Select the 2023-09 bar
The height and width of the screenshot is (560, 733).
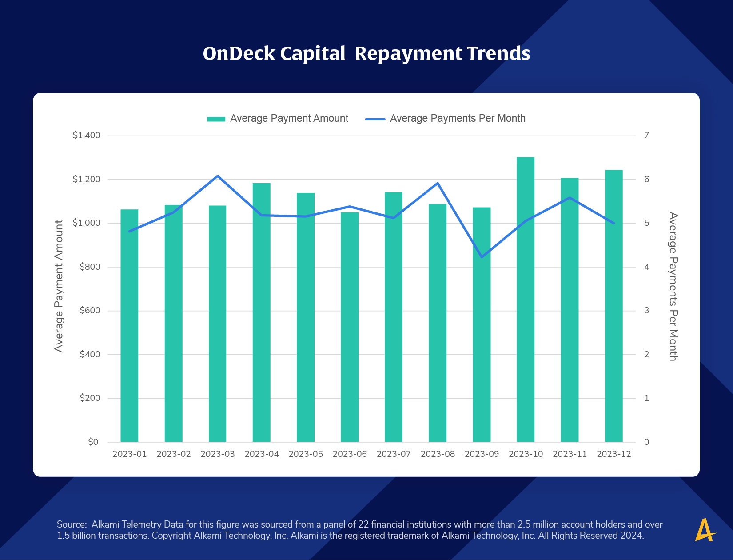482,324
